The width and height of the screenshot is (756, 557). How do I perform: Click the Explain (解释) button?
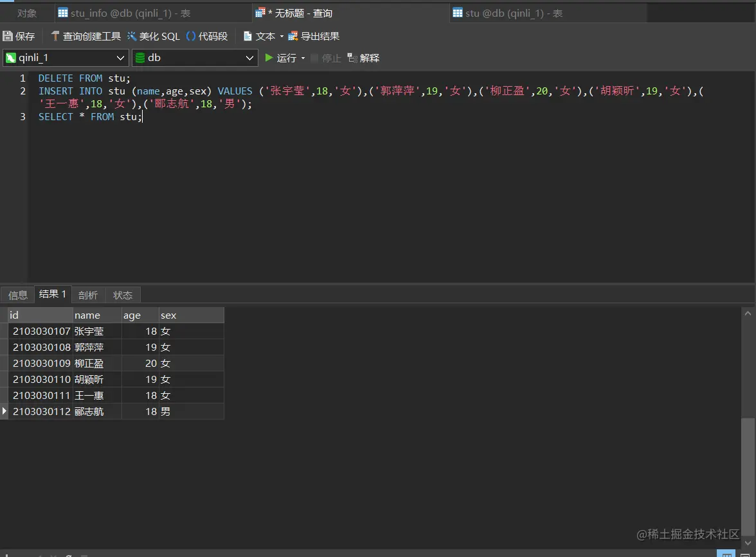click(x=363, y=58)
